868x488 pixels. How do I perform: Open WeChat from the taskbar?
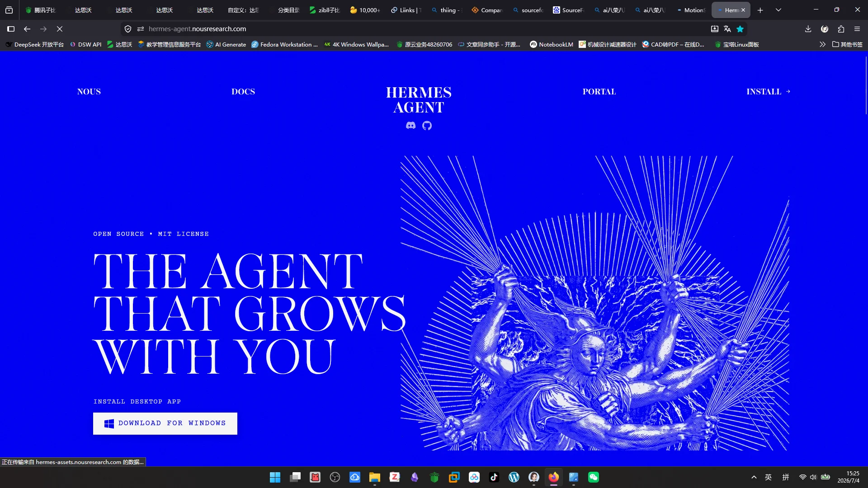point(594,477)
